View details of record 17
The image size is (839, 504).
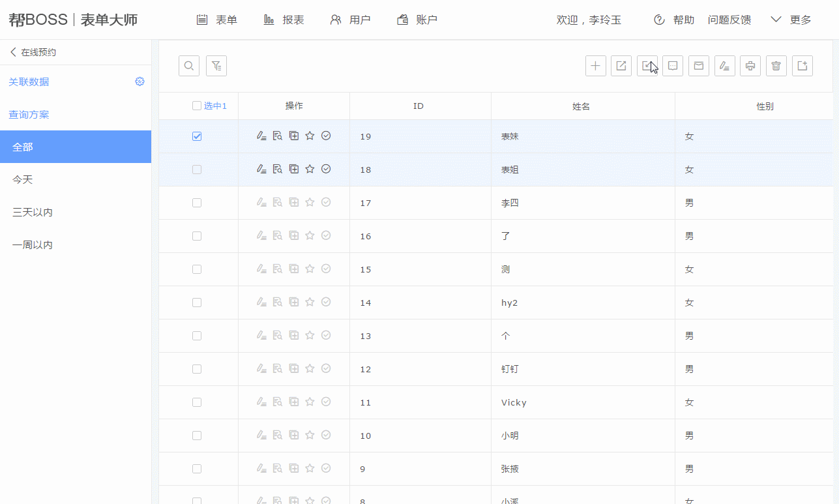pos(278,203)
